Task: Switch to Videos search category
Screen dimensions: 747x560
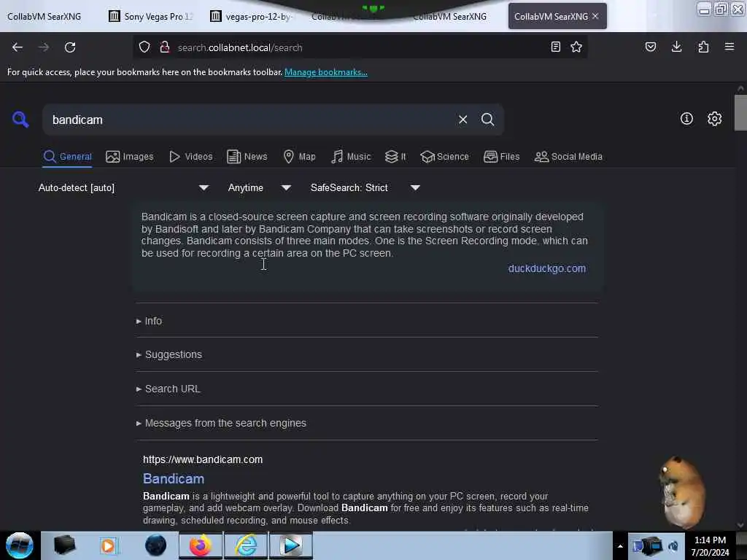Action: coord(190,157)
